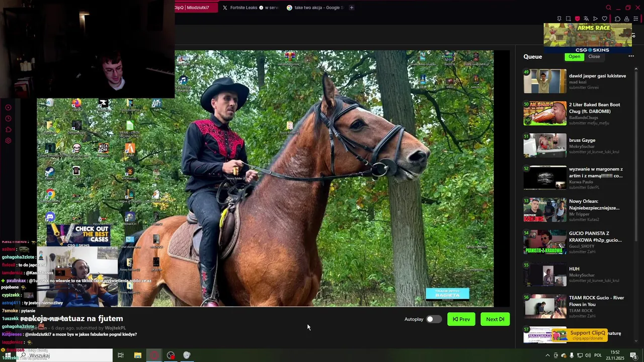
Task: Open the history clock sidebar icon
Action: click(8, 119)
